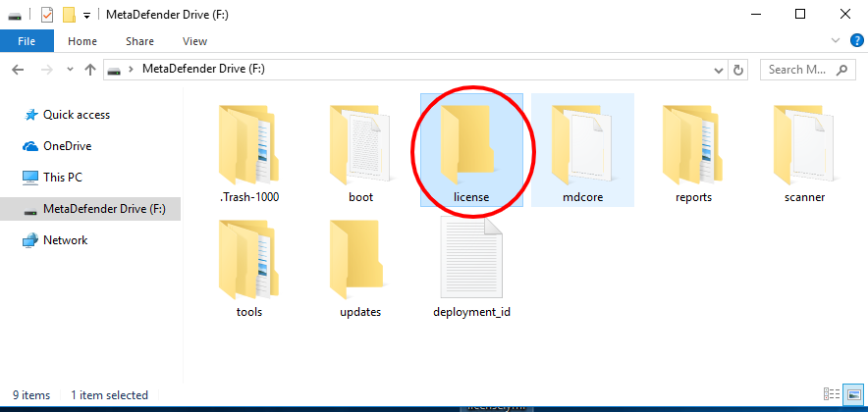Click the updates folder name label
This screenshot has height=412, width=868.
[360, 312]
